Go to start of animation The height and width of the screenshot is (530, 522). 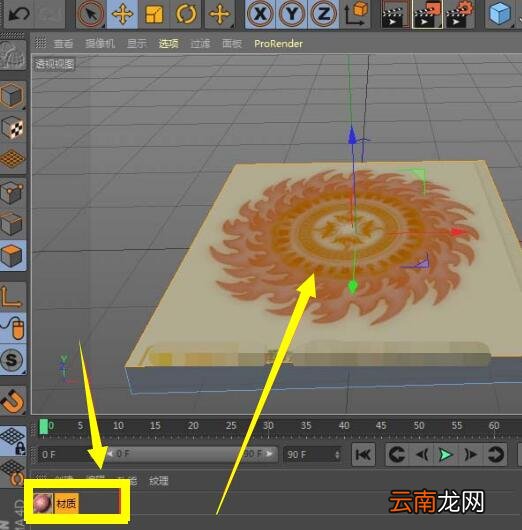[x=363, y=455]
